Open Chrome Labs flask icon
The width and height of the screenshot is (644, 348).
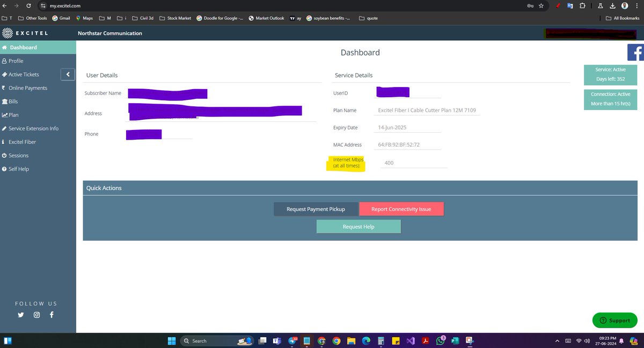tap(601, 5)
